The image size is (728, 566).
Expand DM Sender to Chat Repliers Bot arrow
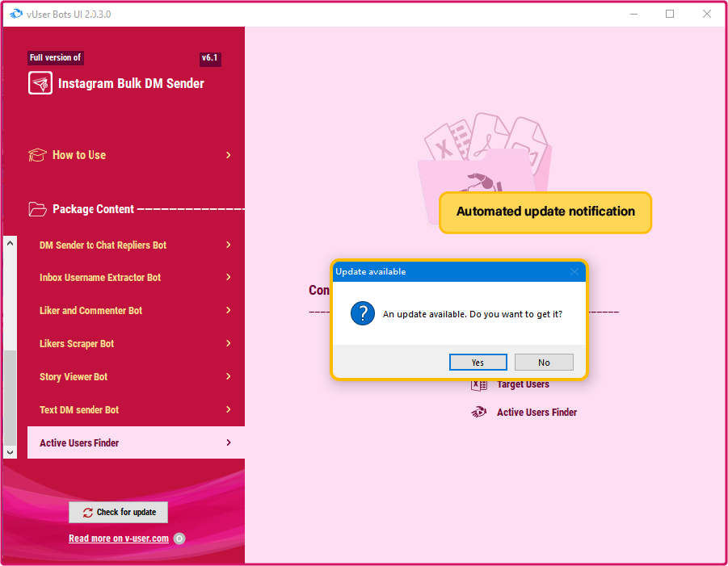tap(229, 245)
